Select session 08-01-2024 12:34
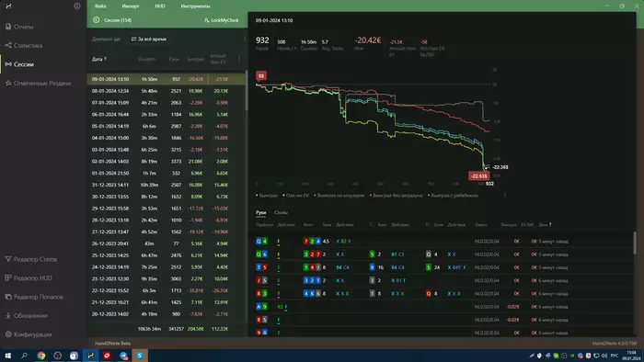Viewport: 644px width, 362px height. (166, 91)
